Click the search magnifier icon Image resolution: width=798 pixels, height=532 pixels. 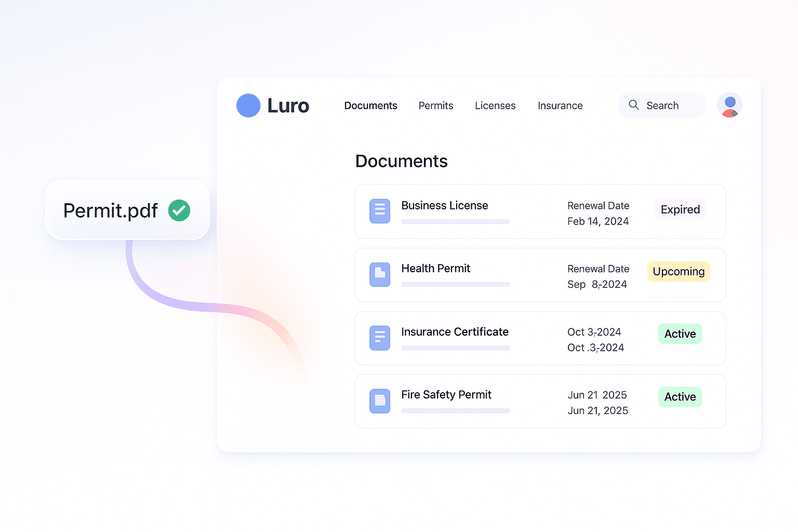click(634, 105)
